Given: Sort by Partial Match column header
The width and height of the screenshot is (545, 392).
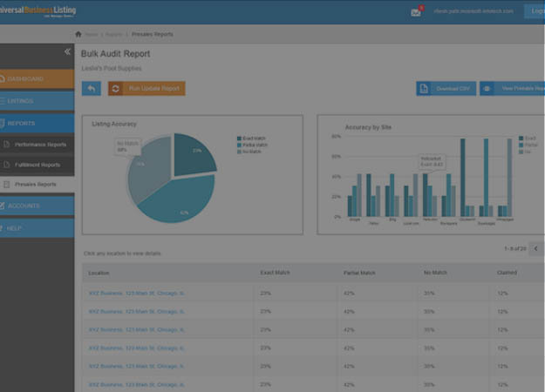Looking at the screenshot, I should coord(359,273).
